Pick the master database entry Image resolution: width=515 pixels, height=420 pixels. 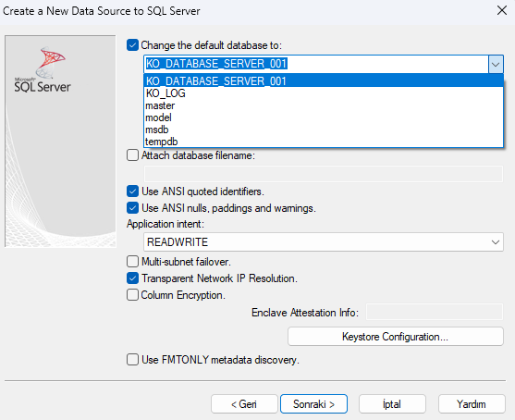324,105
